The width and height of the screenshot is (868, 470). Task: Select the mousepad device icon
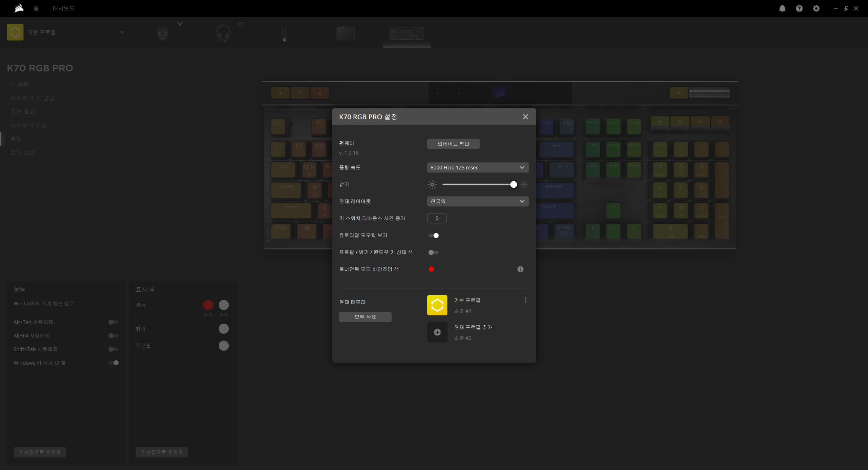click(x=346, y=33)
